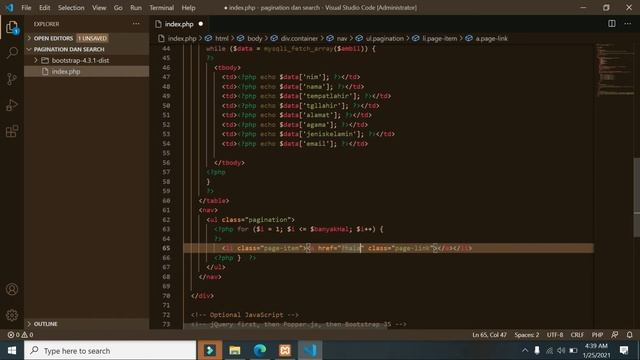The width and height of the screenshot is (640, 360).
Task: Open the Extensions view
Action: point(12,131)
